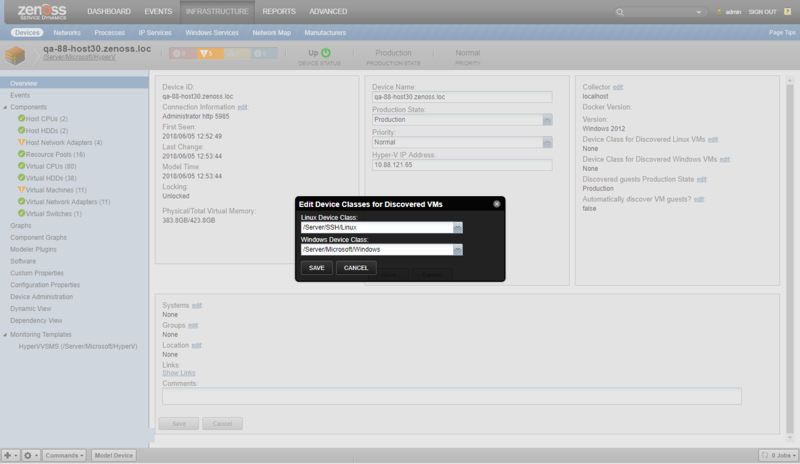The height and width of the screenshot is (464, 800).
Task: Click the Model Device button
Action: click(x=114, y=455)
